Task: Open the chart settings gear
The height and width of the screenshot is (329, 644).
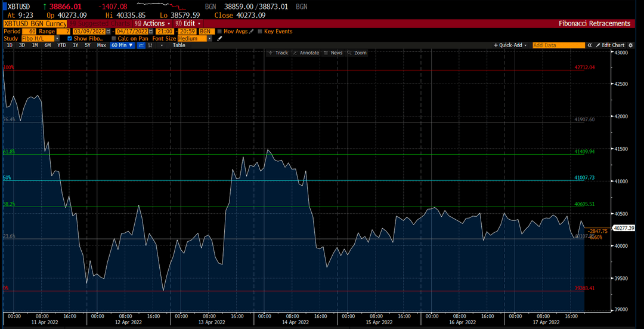Action: tap(631, 45)
